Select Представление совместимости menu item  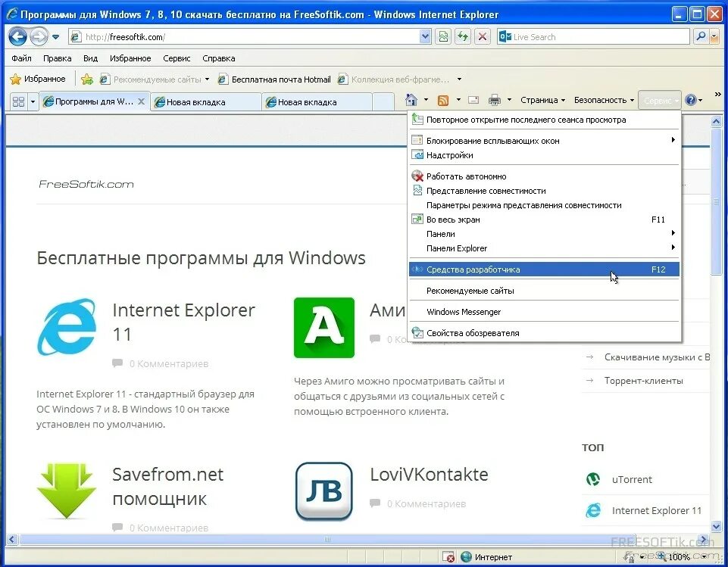(544, 191)
